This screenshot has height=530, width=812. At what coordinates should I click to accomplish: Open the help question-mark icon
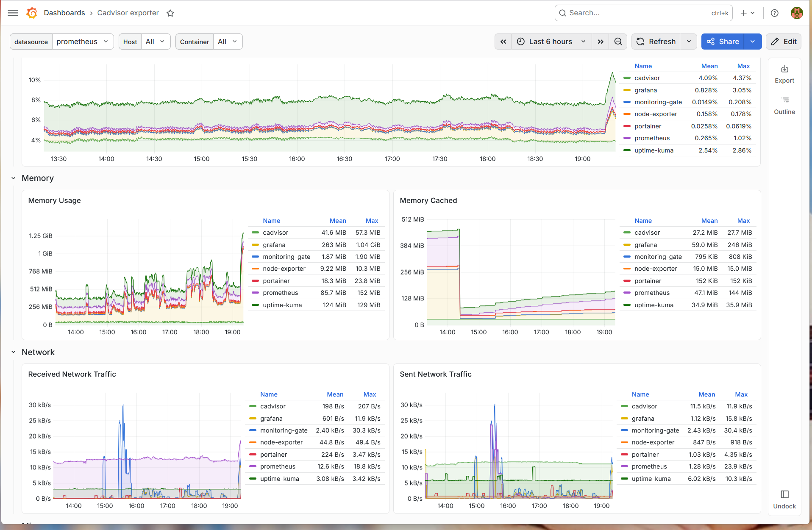(x=775, y=13)
